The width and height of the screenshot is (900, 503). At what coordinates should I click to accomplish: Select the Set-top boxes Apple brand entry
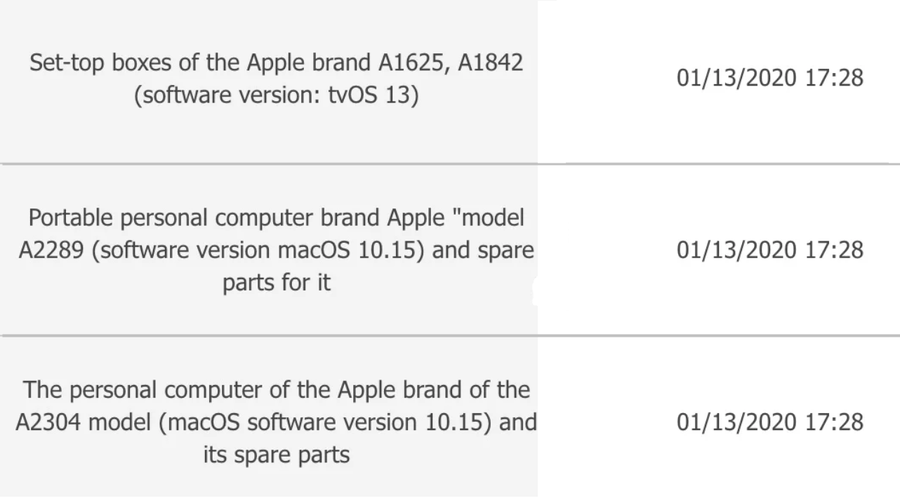click(276, 78)
